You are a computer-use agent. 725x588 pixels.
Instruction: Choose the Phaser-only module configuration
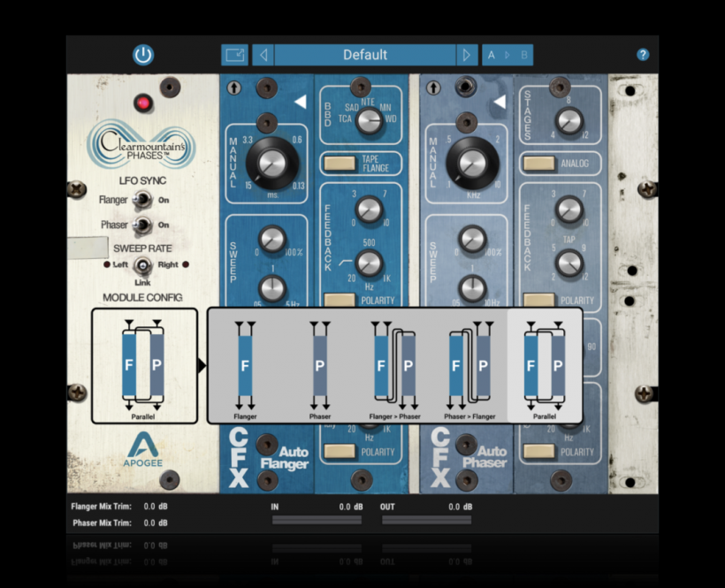coord(320,366)
